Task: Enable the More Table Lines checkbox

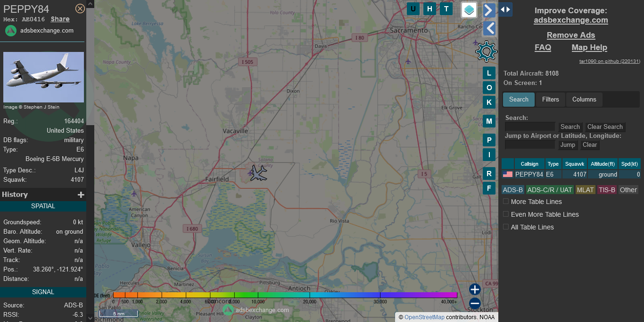Action: (506, 202)
